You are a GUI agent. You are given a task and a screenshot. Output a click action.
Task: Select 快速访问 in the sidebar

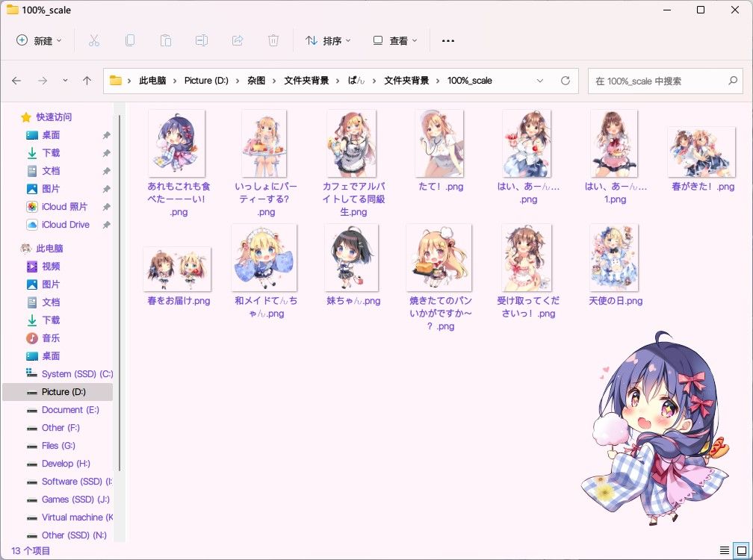[54, 117]
